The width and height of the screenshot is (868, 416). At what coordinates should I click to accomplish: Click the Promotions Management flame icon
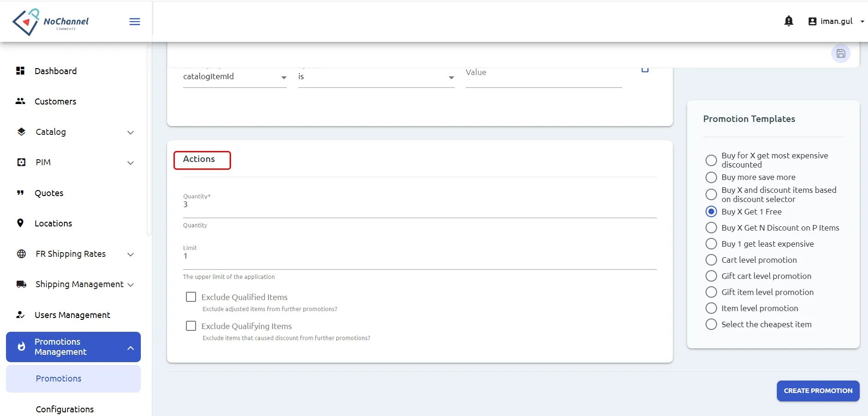[x=21, y=347]
